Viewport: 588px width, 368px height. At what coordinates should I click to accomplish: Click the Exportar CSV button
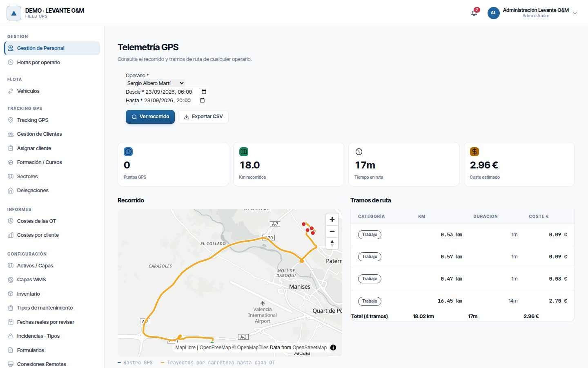(x=203, y=117)
